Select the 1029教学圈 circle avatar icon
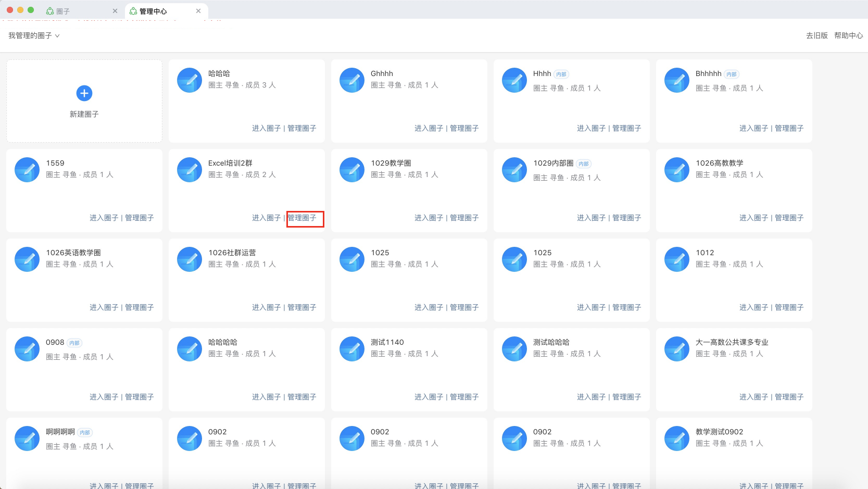This screenshot has width=868, height=489. tap(352, 170)
